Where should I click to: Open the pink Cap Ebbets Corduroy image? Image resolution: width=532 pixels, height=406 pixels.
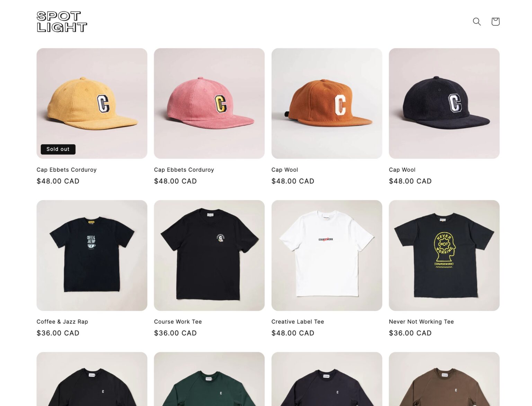tap(209, 103)
